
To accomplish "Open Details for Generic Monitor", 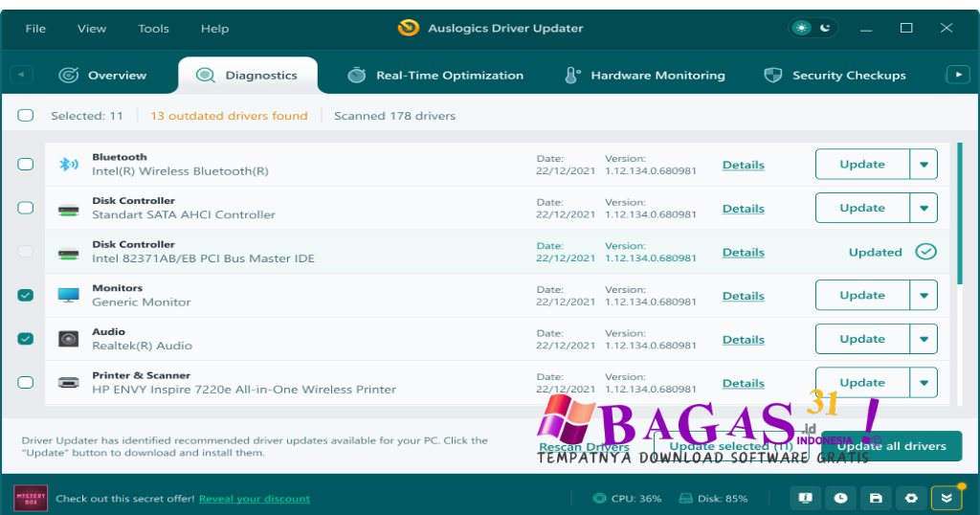I will pos(743,296).
